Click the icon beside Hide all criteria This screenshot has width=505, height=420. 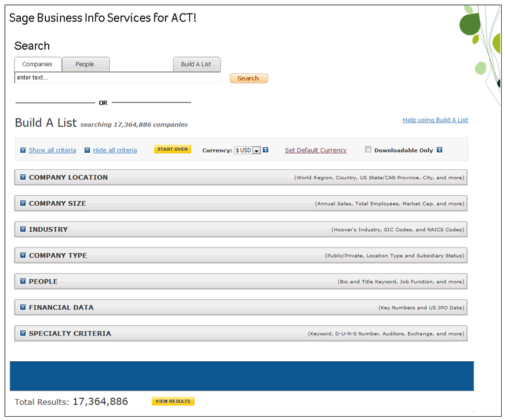coord(87,150)
